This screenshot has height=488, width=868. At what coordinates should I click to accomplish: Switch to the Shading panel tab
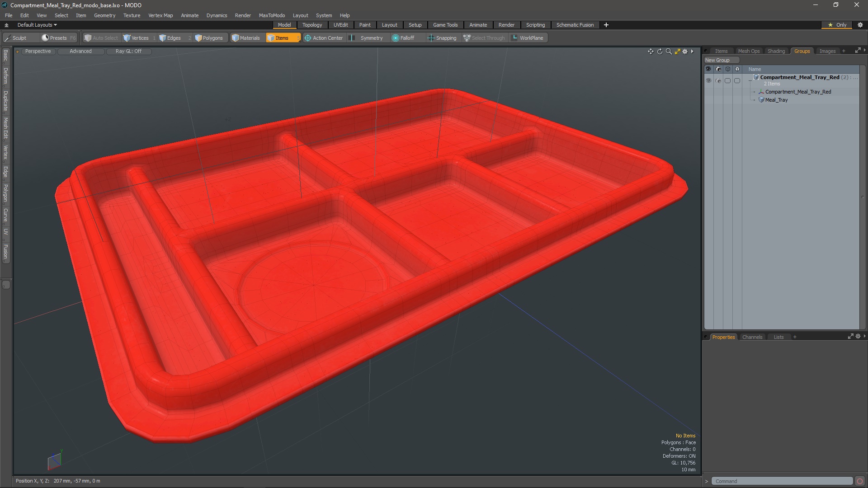[x=776, y=51]
